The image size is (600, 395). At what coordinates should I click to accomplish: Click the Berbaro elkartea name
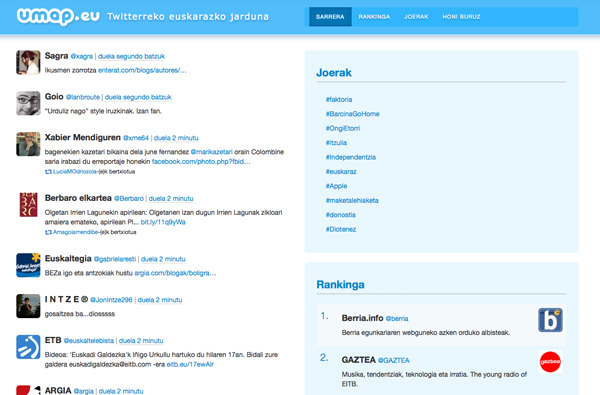pos(78,198)
